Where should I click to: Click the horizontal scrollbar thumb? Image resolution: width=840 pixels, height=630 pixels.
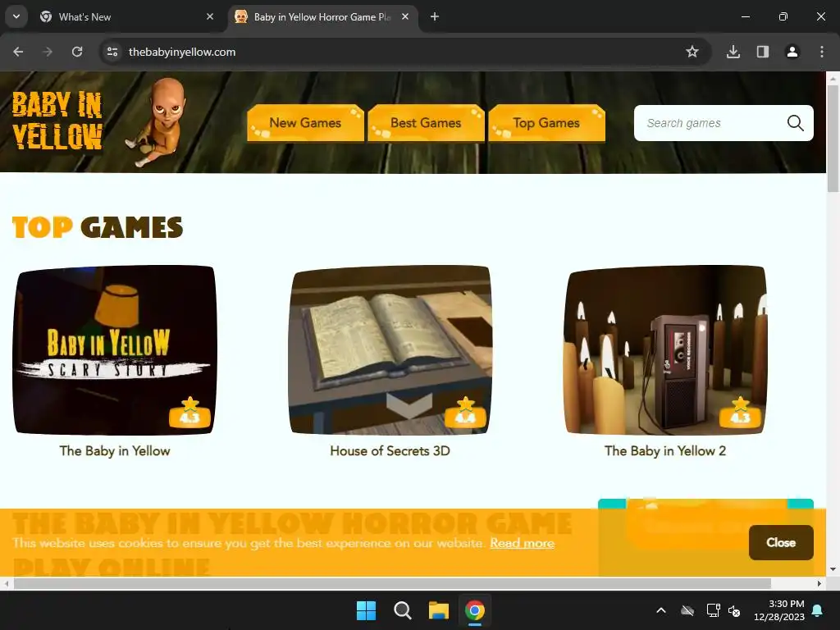point(392,583)
